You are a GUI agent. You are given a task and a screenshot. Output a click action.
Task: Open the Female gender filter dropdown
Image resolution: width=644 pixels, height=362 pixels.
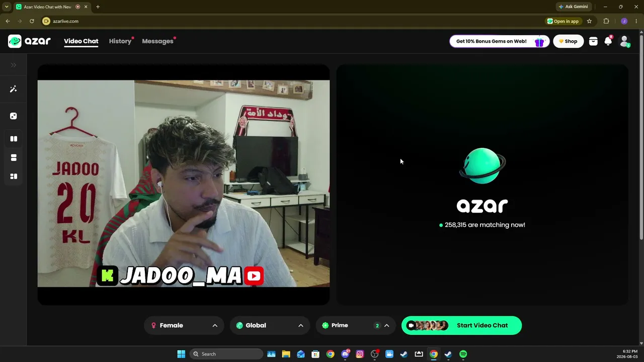point(184,325)
